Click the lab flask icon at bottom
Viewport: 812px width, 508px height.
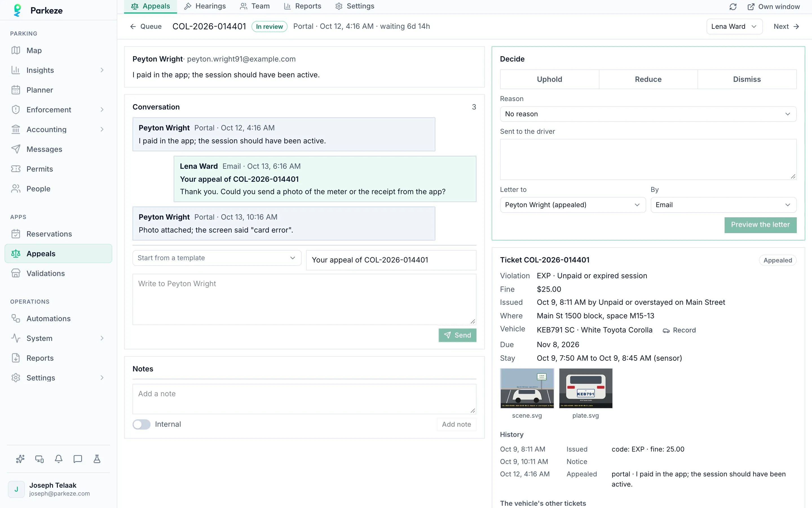pyautogui.click(x=97, y=459)
